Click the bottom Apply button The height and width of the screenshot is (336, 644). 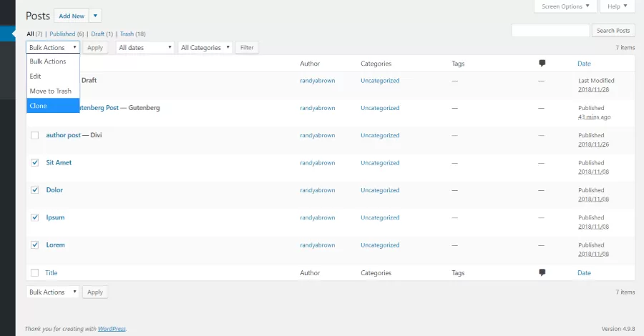pos(95,292)
